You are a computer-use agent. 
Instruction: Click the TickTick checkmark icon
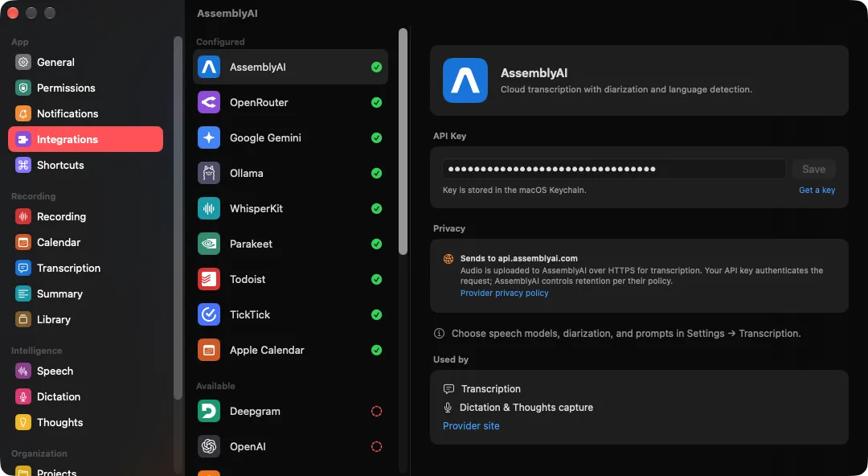point(209,314)
